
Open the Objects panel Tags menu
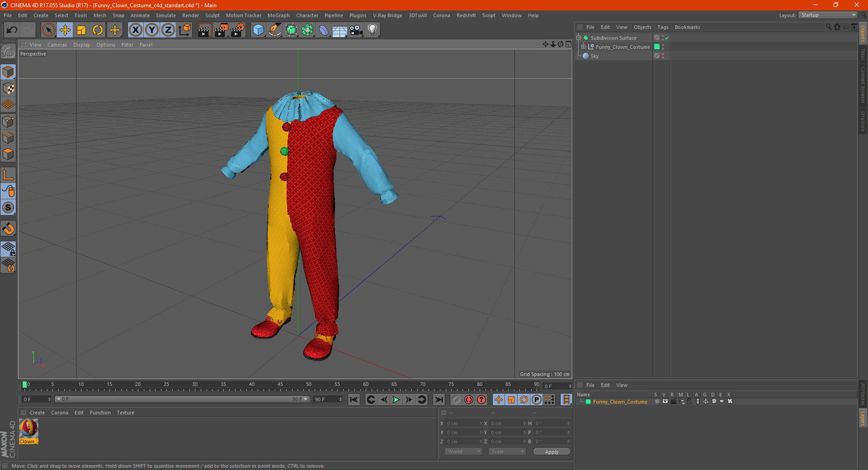coord(663,27)
